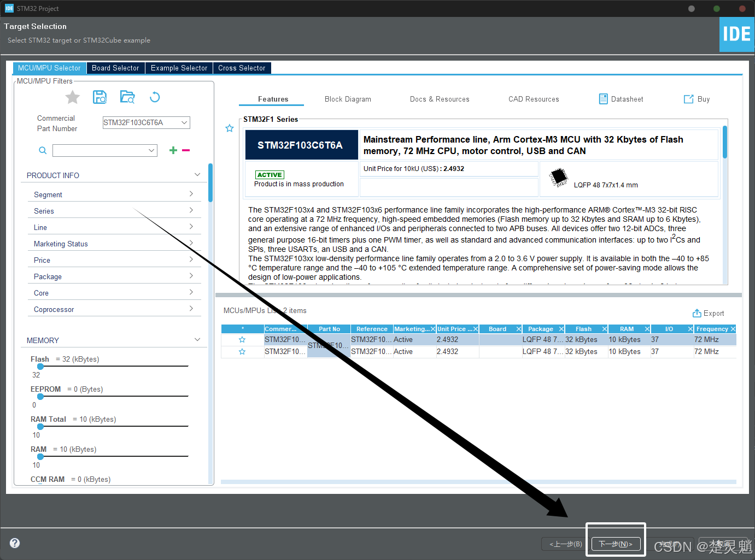Close the Unit Price column

point(476,329)
